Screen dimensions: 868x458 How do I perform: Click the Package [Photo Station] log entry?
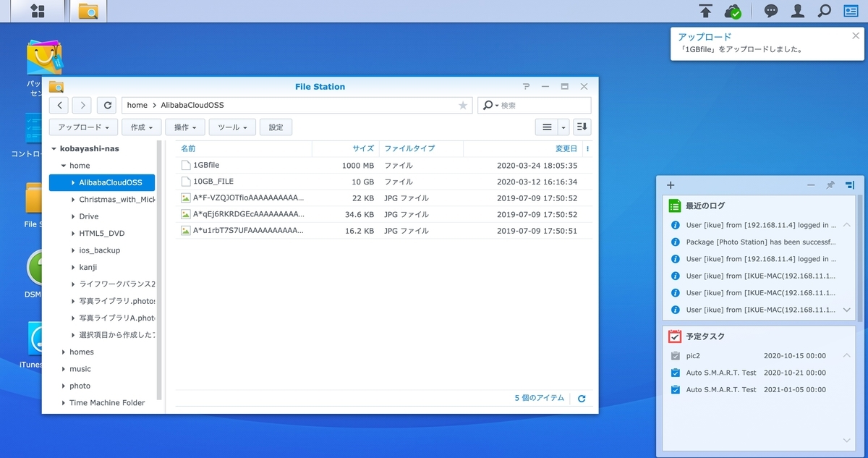(x=754, y=242)
